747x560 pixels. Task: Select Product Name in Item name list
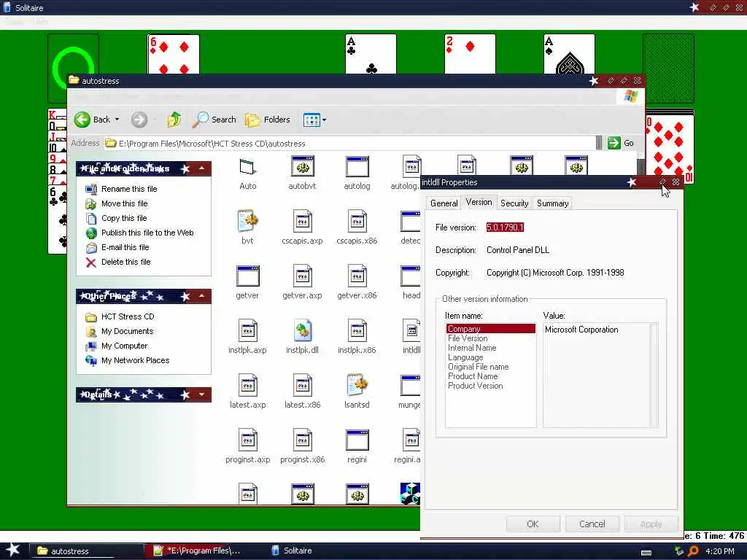click(473, 376)
